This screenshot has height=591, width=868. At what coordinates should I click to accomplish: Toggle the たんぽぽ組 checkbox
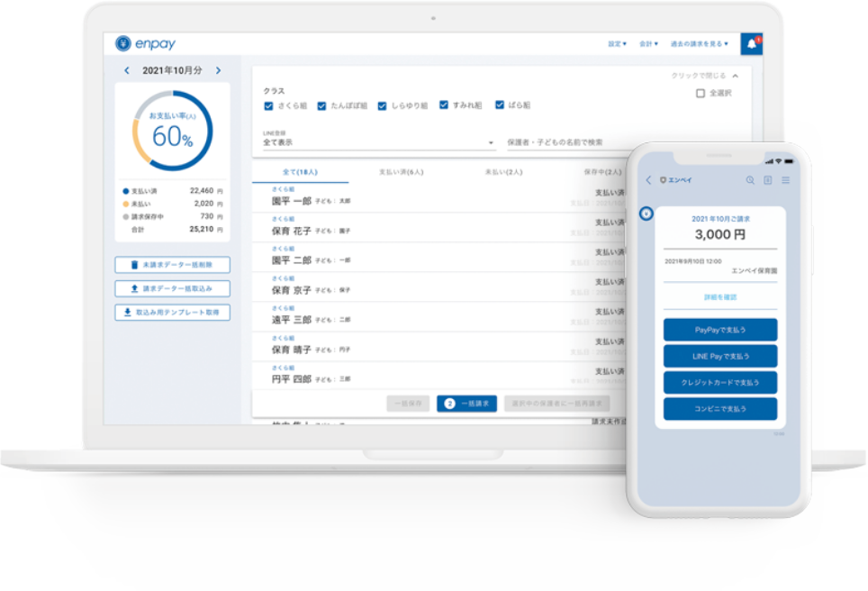coord(321,105)
